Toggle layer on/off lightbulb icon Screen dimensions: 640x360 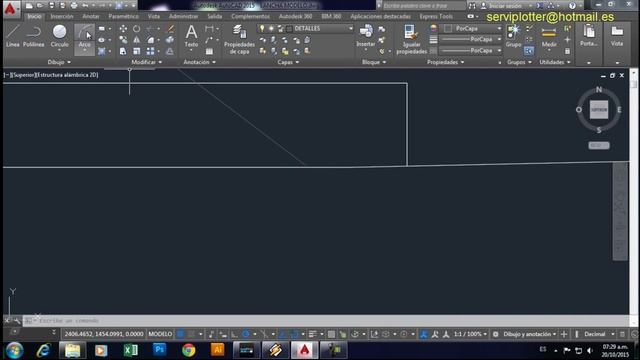[x=262, y=29]
